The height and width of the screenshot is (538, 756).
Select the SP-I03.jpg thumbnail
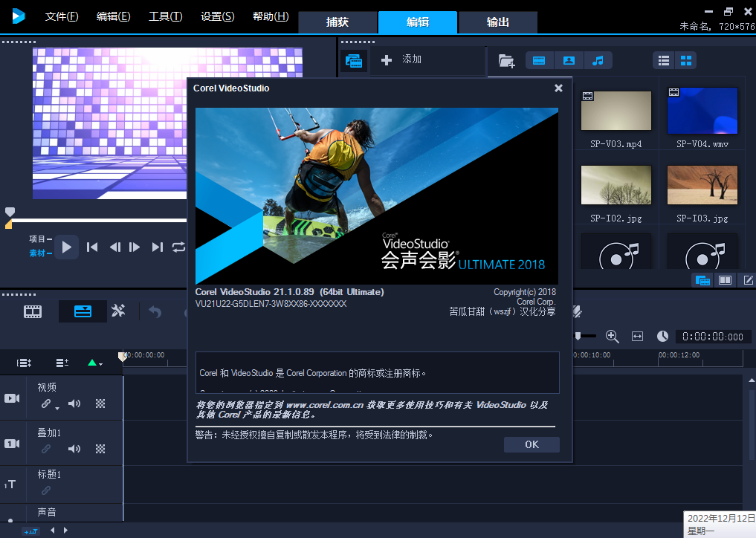(702, 185)
